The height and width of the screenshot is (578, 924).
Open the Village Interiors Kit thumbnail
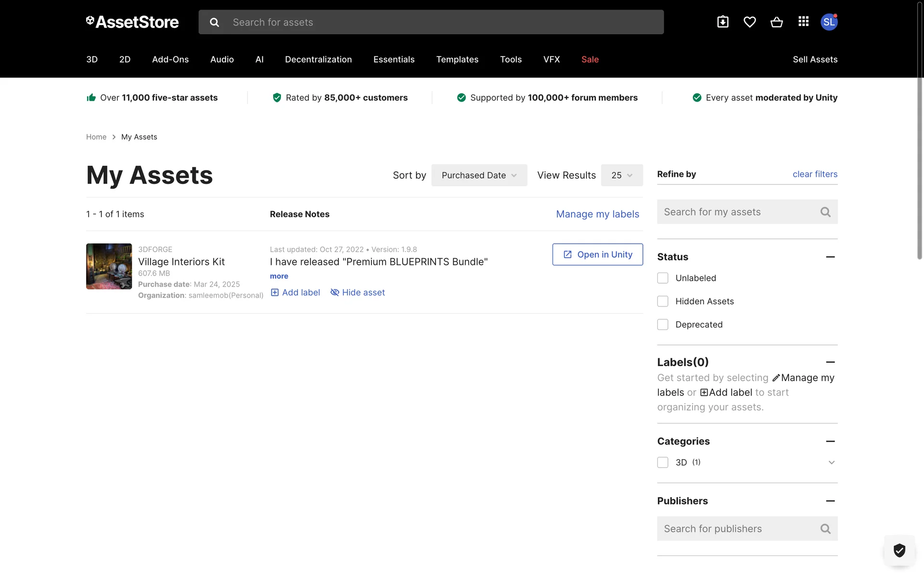coord(109,266)
